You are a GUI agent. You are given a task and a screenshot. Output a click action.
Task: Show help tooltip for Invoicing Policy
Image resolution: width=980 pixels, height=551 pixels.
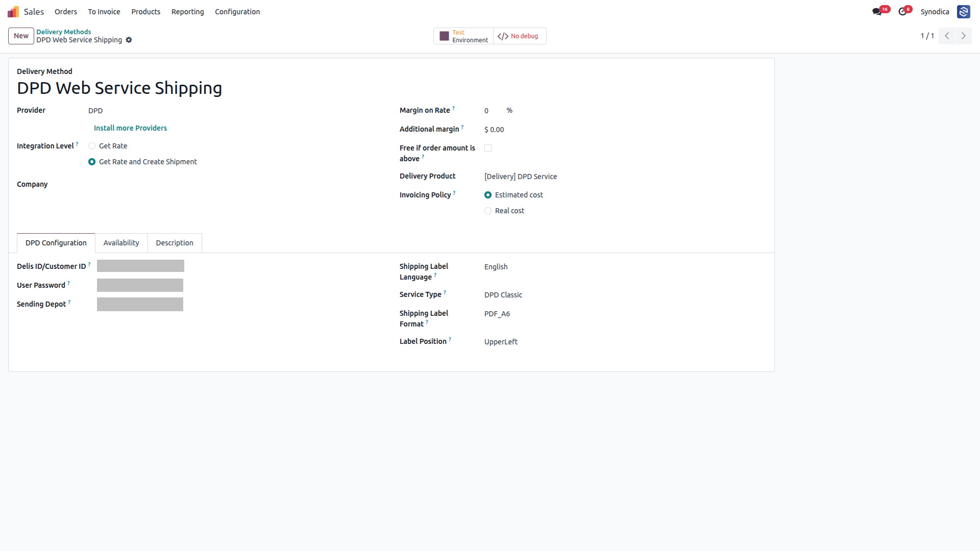click(x=454, y=193)
